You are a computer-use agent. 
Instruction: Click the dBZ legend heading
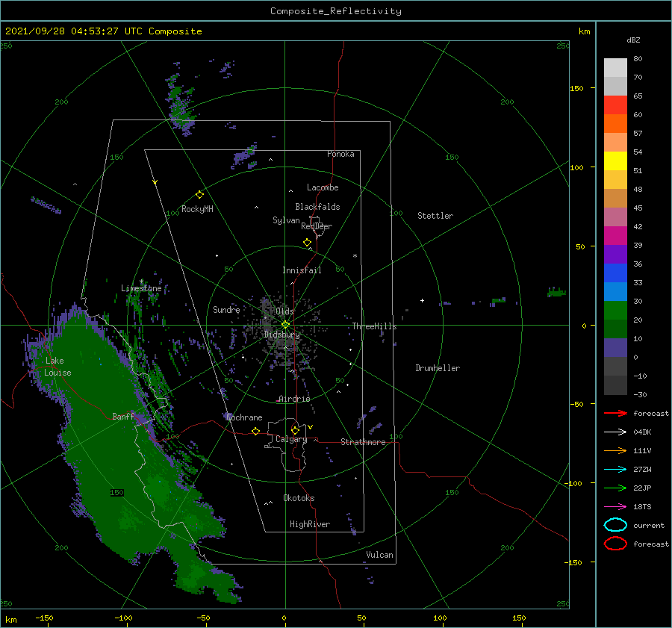pos(633,40)
